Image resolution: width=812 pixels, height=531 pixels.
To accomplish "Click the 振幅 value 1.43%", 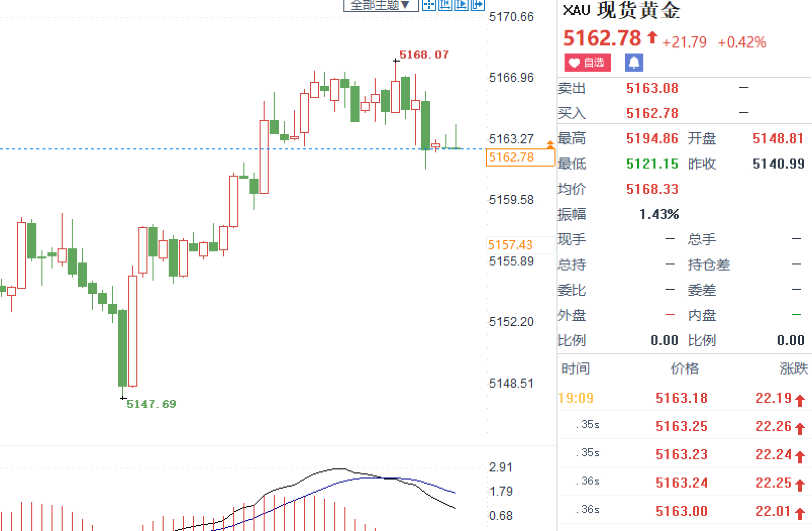I will click(659, 214).
